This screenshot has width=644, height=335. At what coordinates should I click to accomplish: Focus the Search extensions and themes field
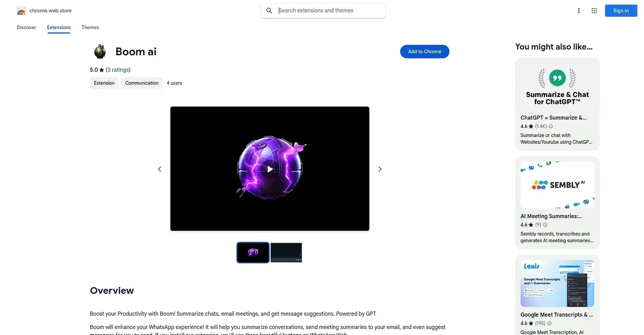[323, 11]
